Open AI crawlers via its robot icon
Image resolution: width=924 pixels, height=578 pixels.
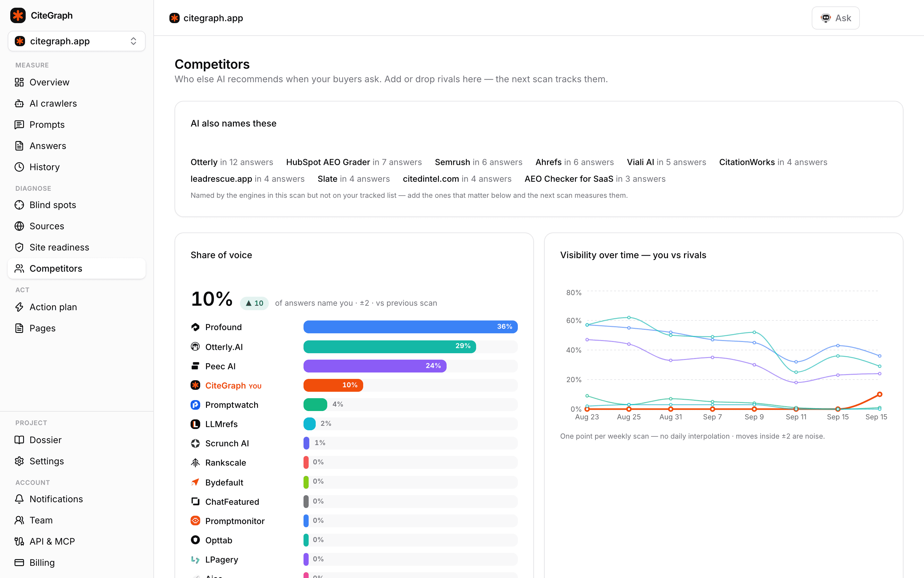(x=19, y=104)
